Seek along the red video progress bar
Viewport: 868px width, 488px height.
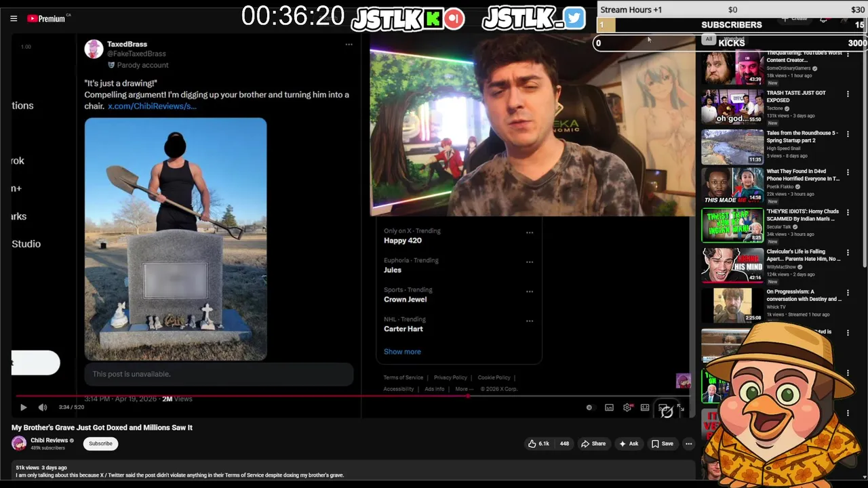click(353, 396)
